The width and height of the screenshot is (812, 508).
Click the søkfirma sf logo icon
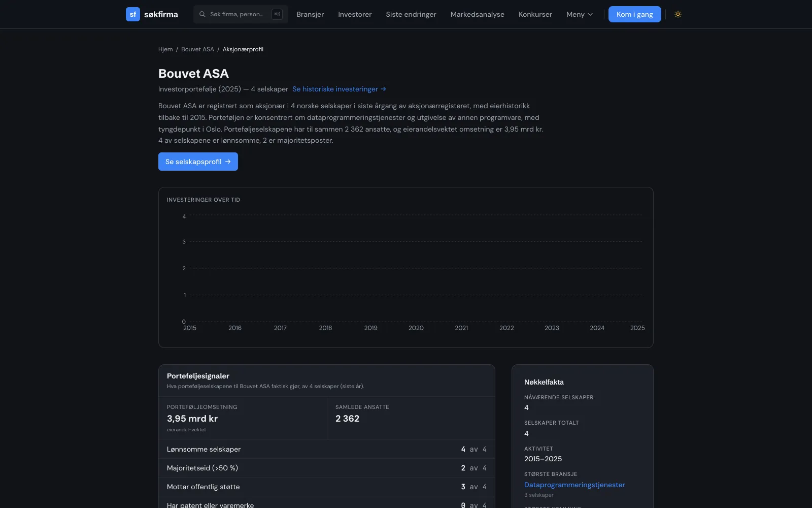[x=133, y=14]
